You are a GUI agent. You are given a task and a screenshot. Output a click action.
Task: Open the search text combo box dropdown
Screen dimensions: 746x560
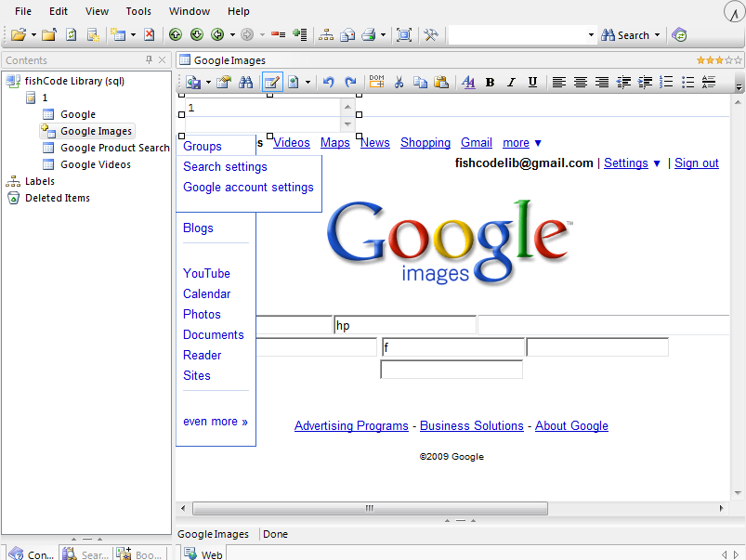click(591, 34)
